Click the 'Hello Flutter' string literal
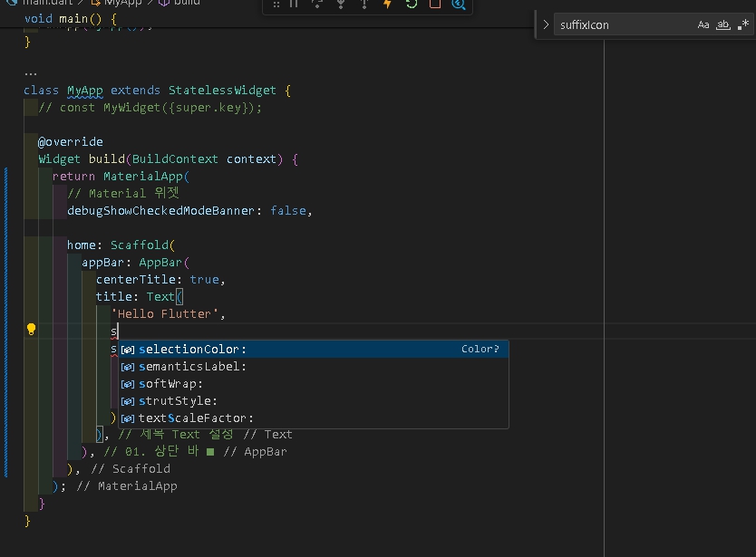The image size is (756, 557). coord(164,314)
